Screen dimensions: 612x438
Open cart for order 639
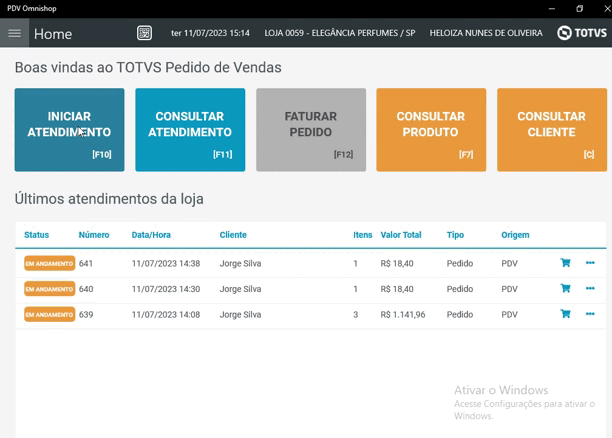565,314
